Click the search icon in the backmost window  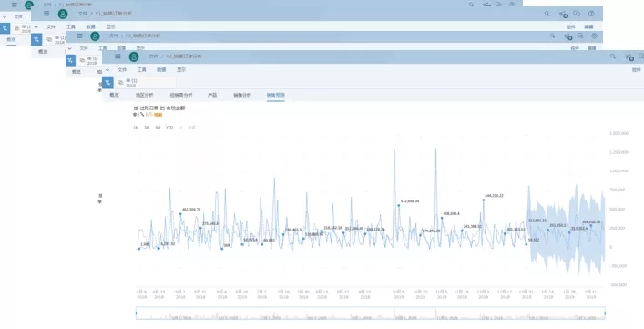click(x=471, y=5)
